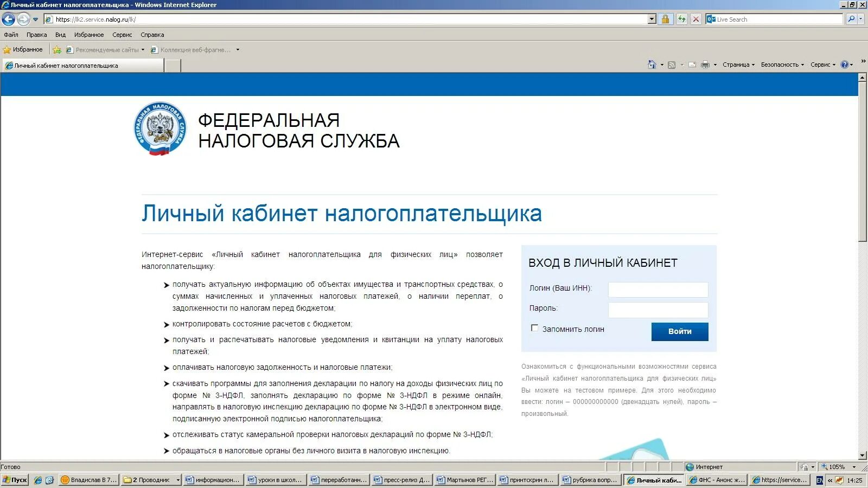
Task: Click the Рекомендуемые сайты link
Action: click(107, 49)
